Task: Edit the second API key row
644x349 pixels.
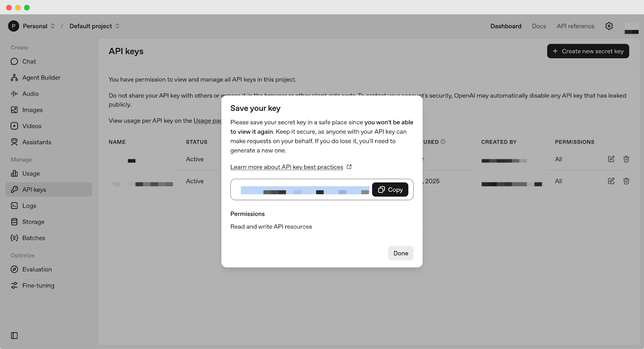Action: point(611,181)
